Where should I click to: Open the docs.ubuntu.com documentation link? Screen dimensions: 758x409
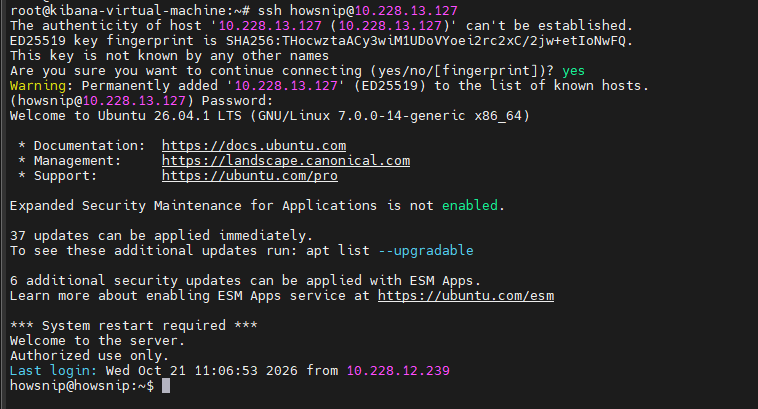[x=254, y=146]
